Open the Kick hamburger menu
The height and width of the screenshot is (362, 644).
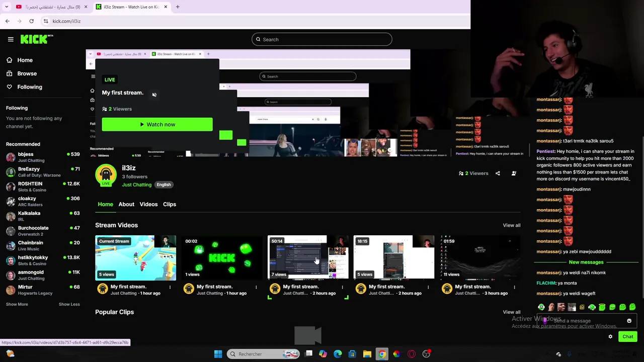pyautogui.click(x=11, y=39)
